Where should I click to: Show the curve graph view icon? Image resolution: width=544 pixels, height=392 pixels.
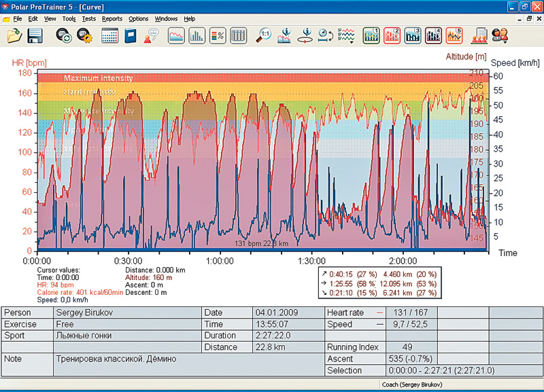176,36
